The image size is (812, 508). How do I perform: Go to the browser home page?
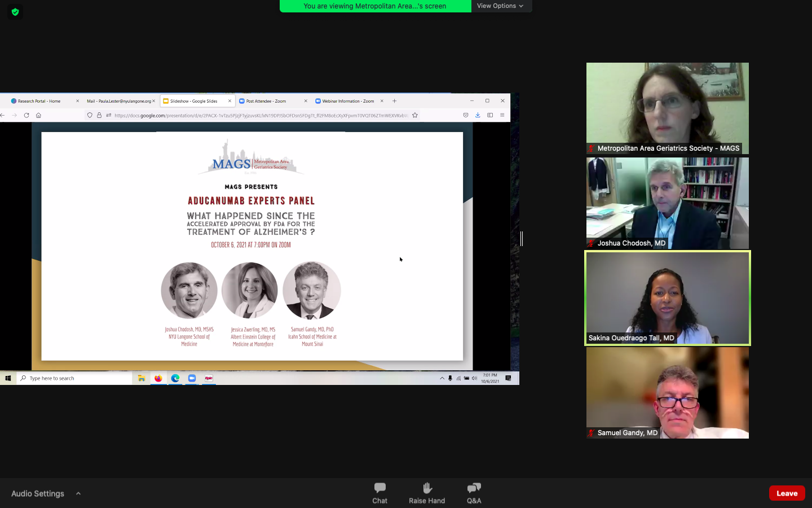38,115
